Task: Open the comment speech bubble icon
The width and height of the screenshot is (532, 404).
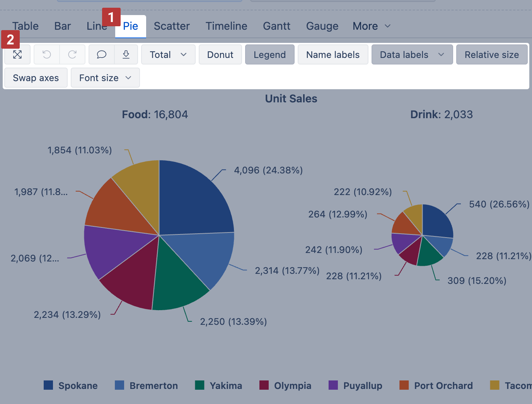Action: (101, 54)
